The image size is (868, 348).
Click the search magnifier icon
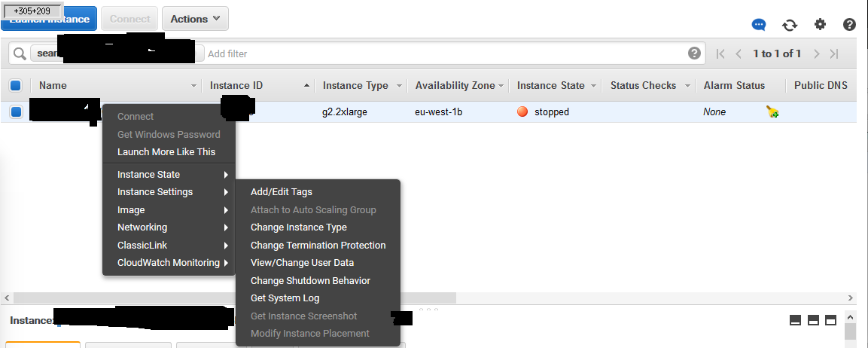(x=20, y=53)
